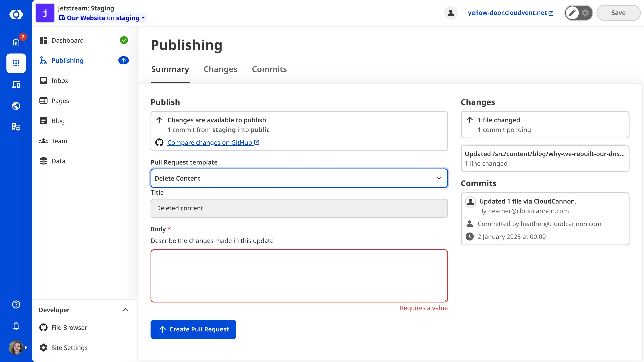Click the Title field with Deleted content
The height and width of the screenshot is (362, 644).
pyautogui.click(x=299, y=208)
